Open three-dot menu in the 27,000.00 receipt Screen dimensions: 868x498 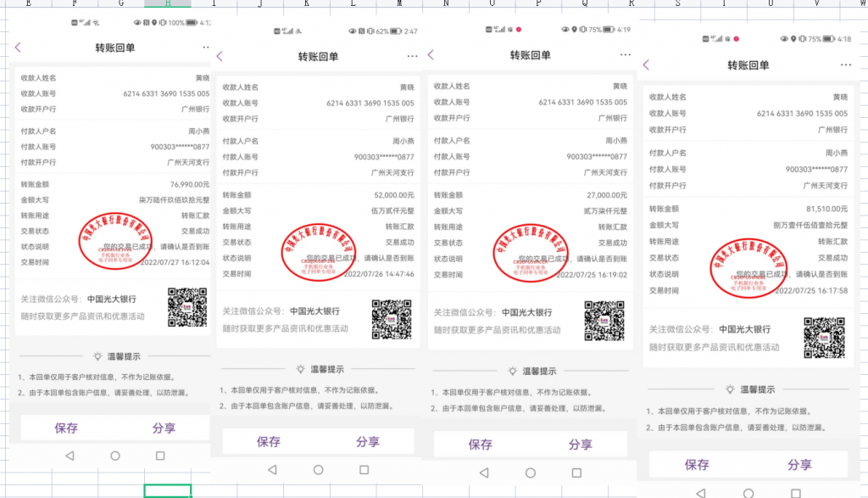[x=626, y=55]
